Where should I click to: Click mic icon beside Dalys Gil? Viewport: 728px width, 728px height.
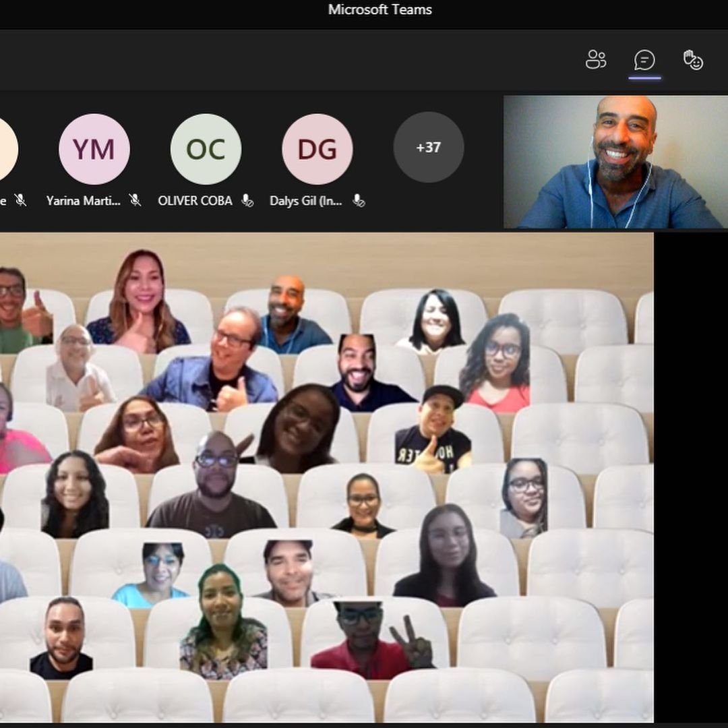point(359,201)
